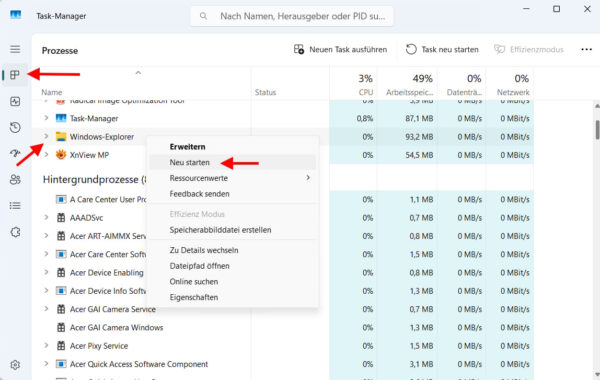Open the Startup apps sidebar icon
The height and width of the screenshot is (380, 600).
(15, 153)
